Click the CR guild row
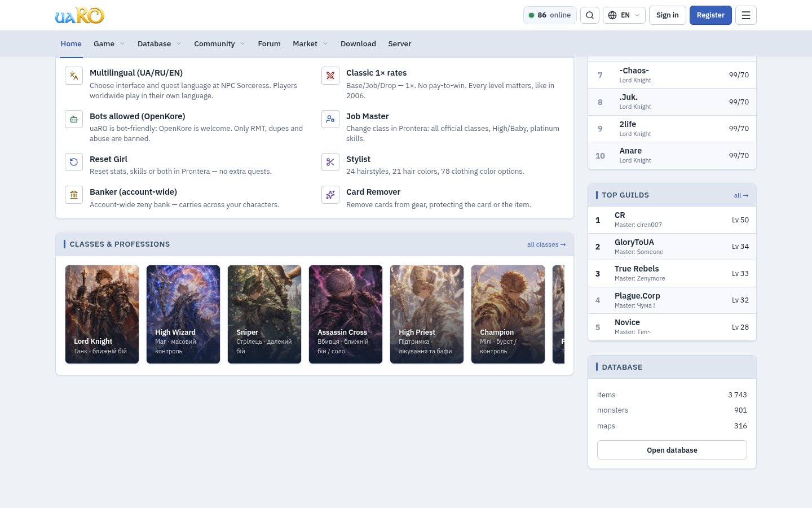 [672, 220]
